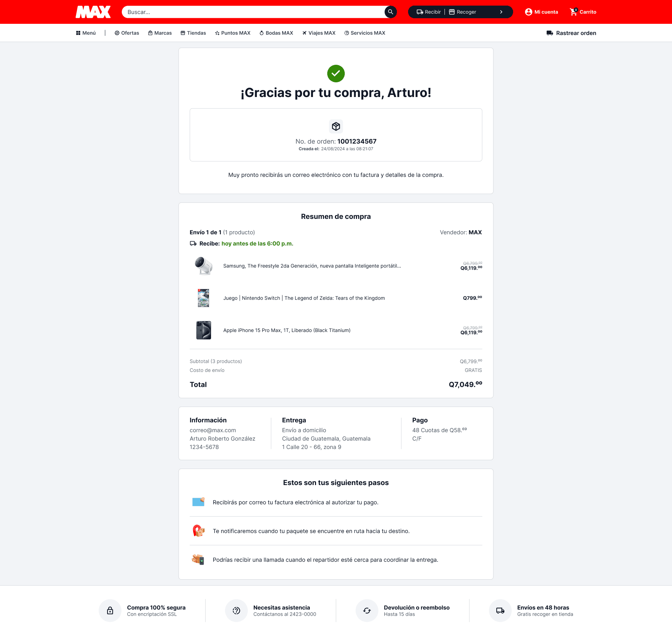Click the Devolución o reembolso refresh icon
Image resolution: width=672 pixels, height=636 pixels.
click(367, 610)
